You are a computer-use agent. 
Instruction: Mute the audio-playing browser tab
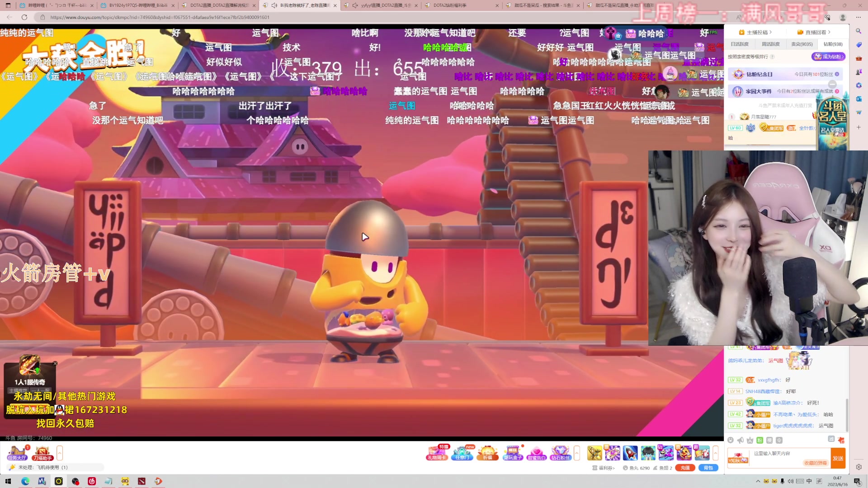274,5
